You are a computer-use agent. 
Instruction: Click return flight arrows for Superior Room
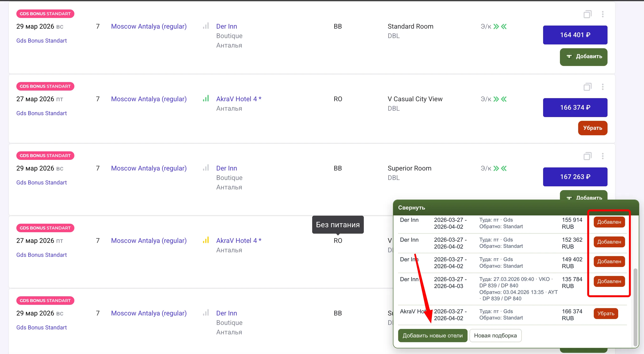click(x=504, y=168)
